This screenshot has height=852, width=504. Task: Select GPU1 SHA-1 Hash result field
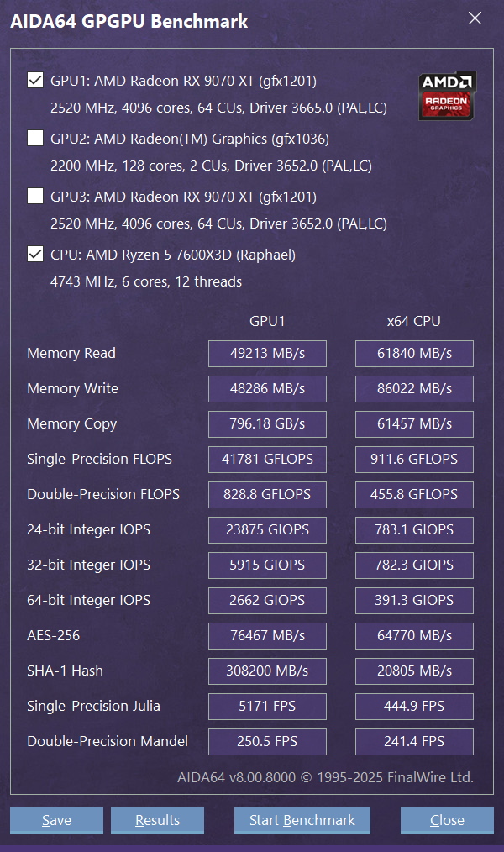[267, 671]
